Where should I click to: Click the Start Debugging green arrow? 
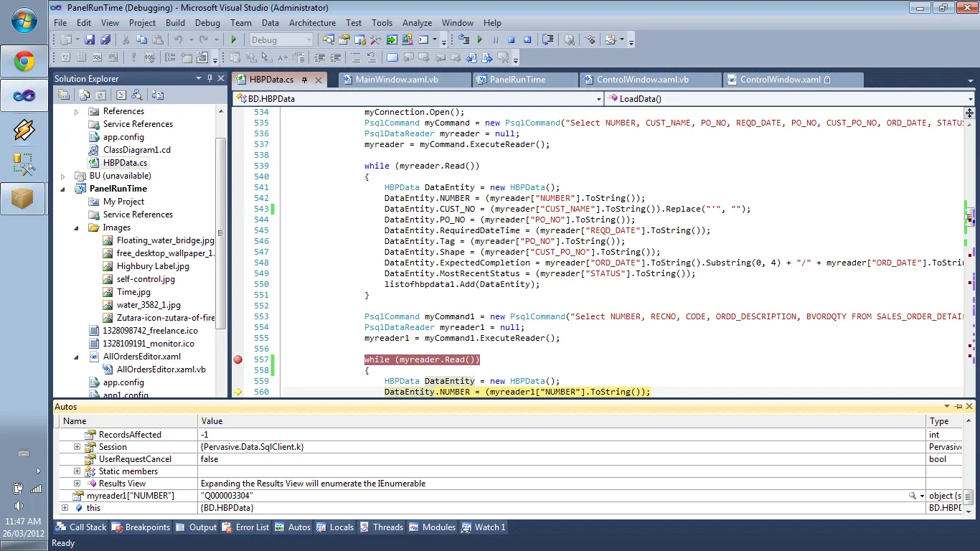coord(234,40)
